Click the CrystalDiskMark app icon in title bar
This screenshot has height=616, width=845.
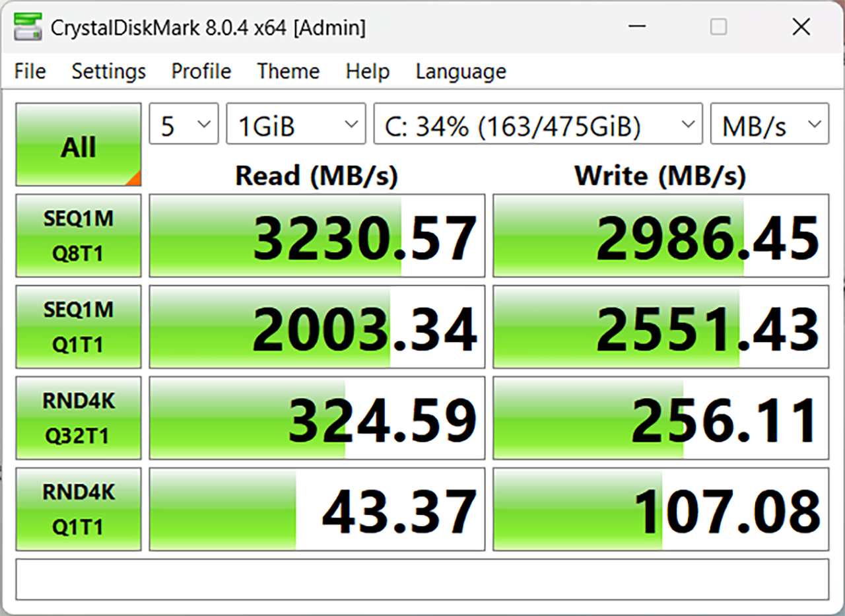pos(28,27)
